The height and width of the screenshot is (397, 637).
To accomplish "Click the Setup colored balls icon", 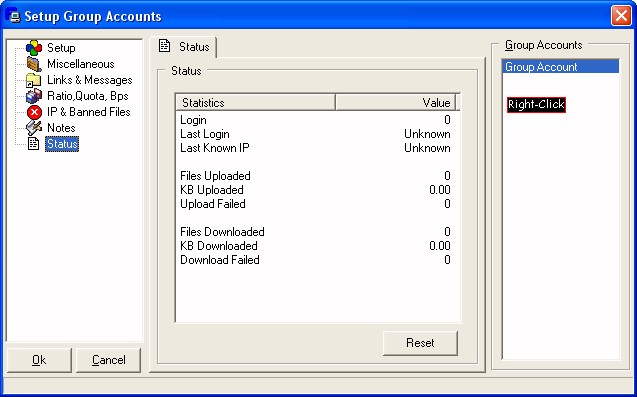I will [x=34, y=48].
